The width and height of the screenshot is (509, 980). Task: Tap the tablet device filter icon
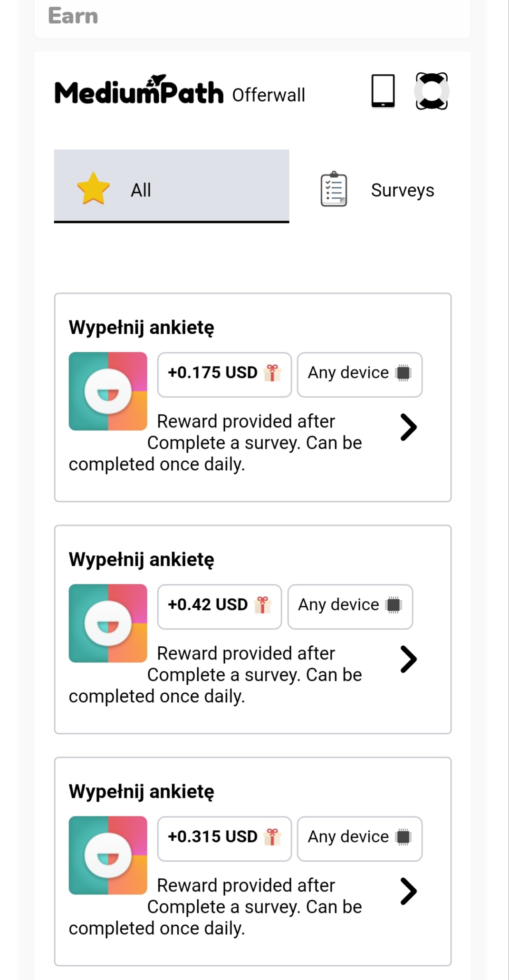pyautogui.click(x=383, y=91)
